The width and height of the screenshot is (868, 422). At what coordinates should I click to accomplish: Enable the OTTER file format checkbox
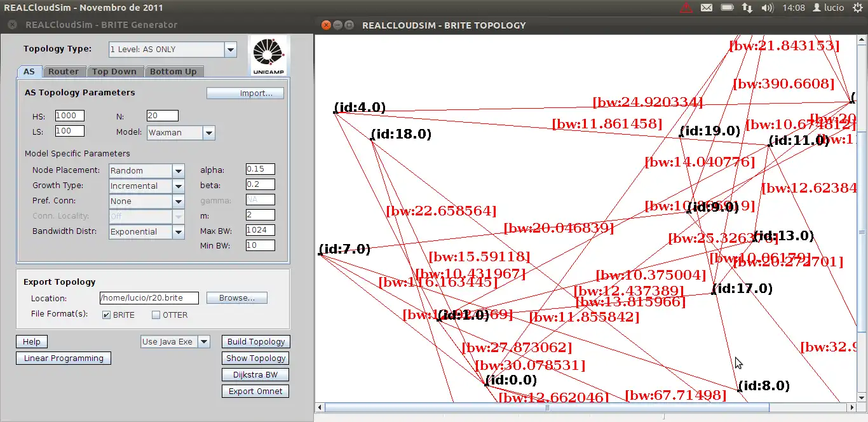156,315
